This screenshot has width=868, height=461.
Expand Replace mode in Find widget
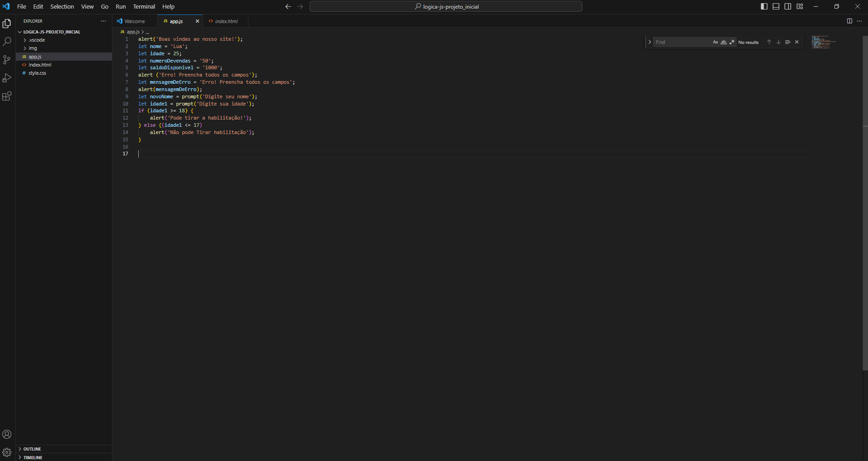650,42
